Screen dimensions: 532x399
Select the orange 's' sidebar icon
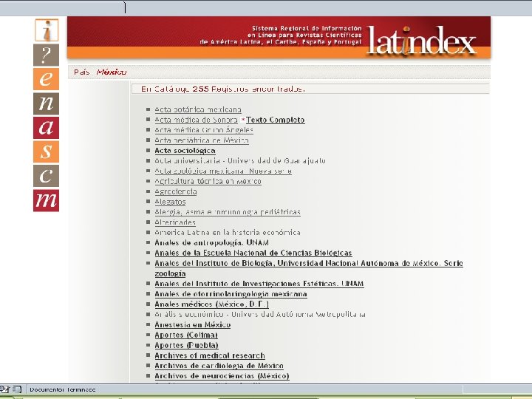[x=46, y=151]
